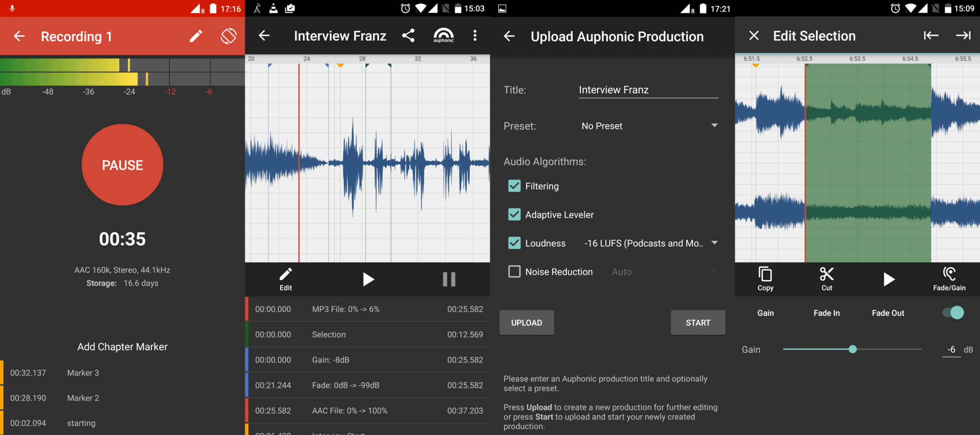Open the share options for Interview Franz
980x435 pixels.
point(409,35)
